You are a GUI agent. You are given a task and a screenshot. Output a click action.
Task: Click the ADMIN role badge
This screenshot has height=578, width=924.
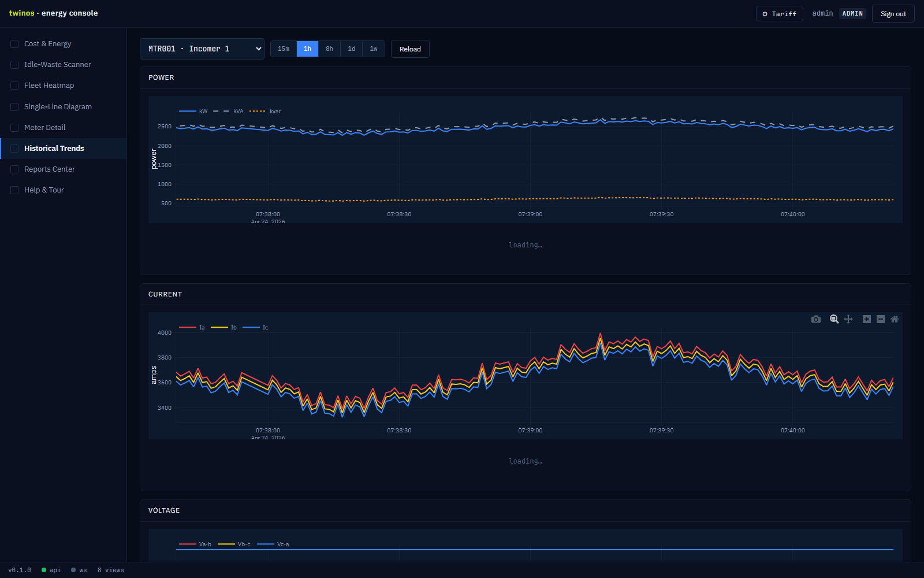[852, 13]
